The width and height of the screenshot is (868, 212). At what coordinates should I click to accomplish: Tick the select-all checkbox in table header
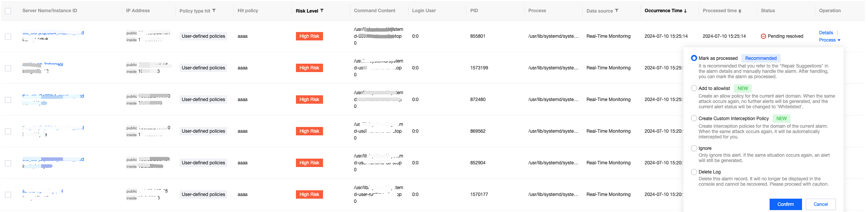point(8,11)
